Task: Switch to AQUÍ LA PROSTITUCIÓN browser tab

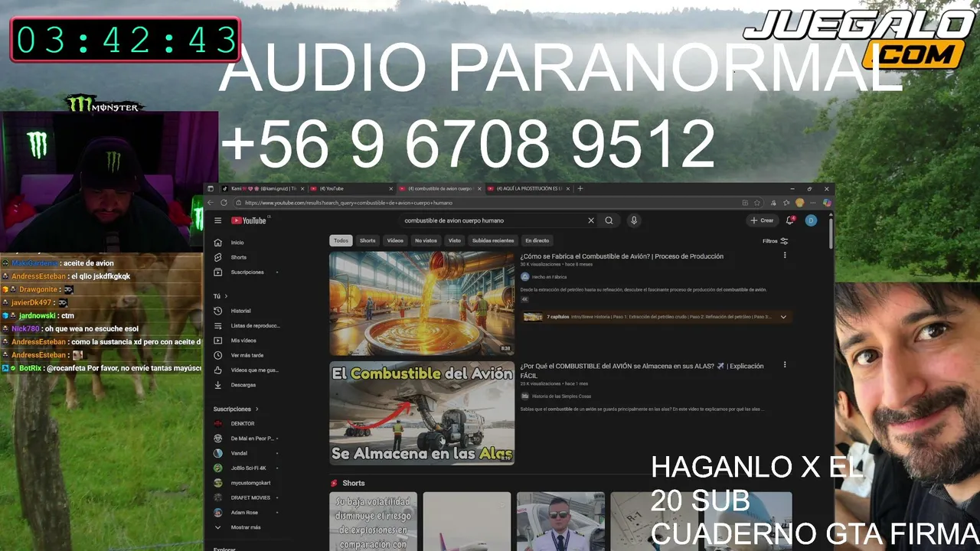Action: [x=528, y=188]
